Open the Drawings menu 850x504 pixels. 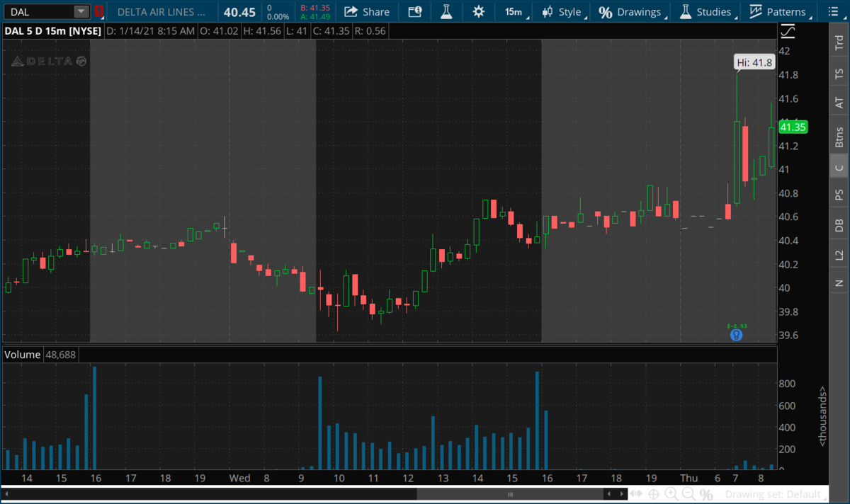click(x=632, y=11)
